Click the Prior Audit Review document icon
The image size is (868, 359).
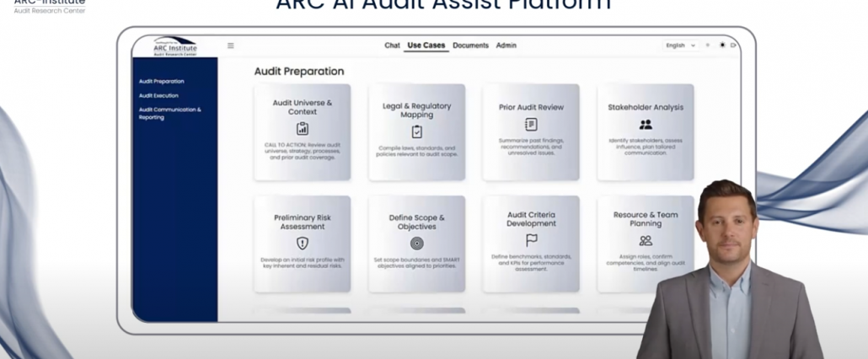(531, 125)
